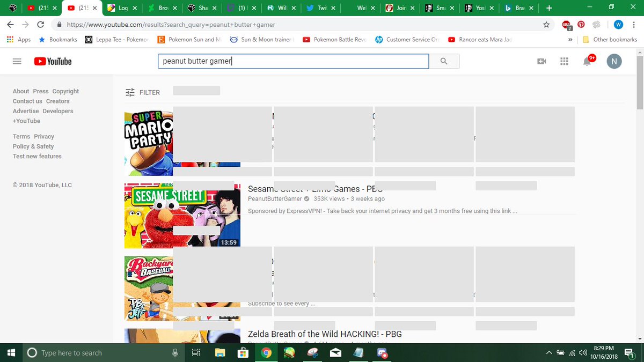Open the Mail app on taskbar

[335, 352]
